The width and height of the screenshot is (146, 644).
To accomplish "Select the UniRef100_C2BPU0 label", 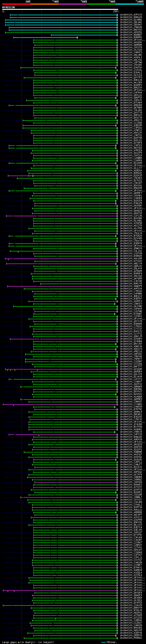I will click(131, 620).
